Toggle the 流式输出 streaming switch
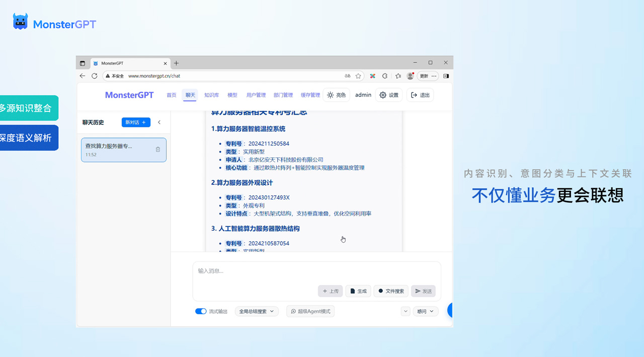Viewport: 644px width, 357px height. (x=201, y=311)
